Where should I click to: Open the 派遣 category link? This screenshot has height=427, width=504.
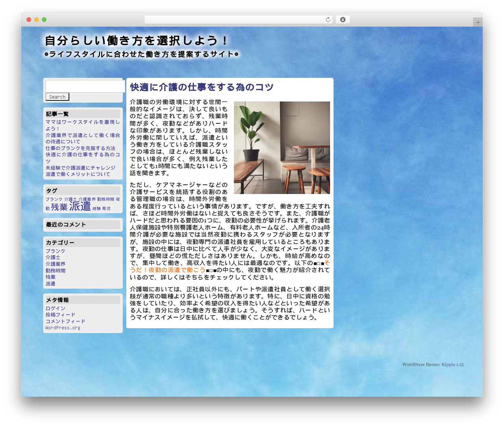(x=50, y=284)
